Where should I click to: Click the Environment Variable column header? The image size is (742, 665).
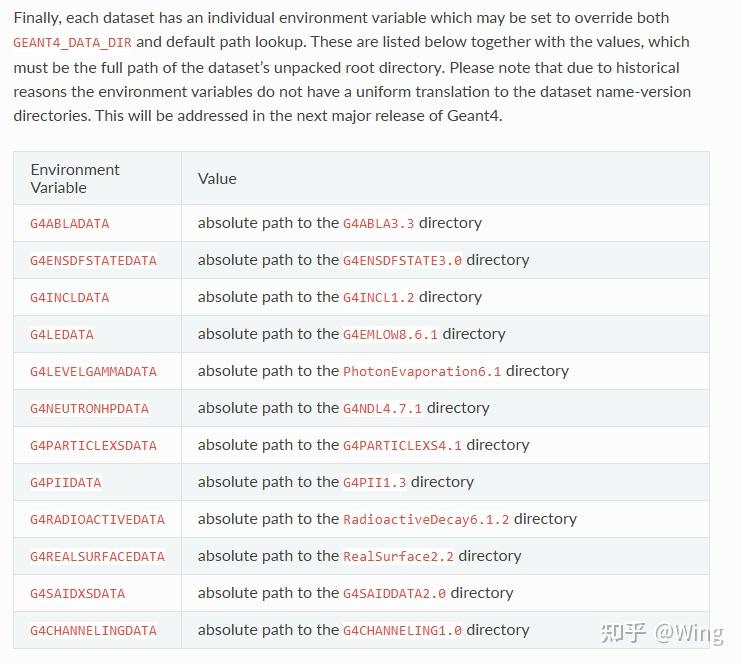click(x=75, y=178)
